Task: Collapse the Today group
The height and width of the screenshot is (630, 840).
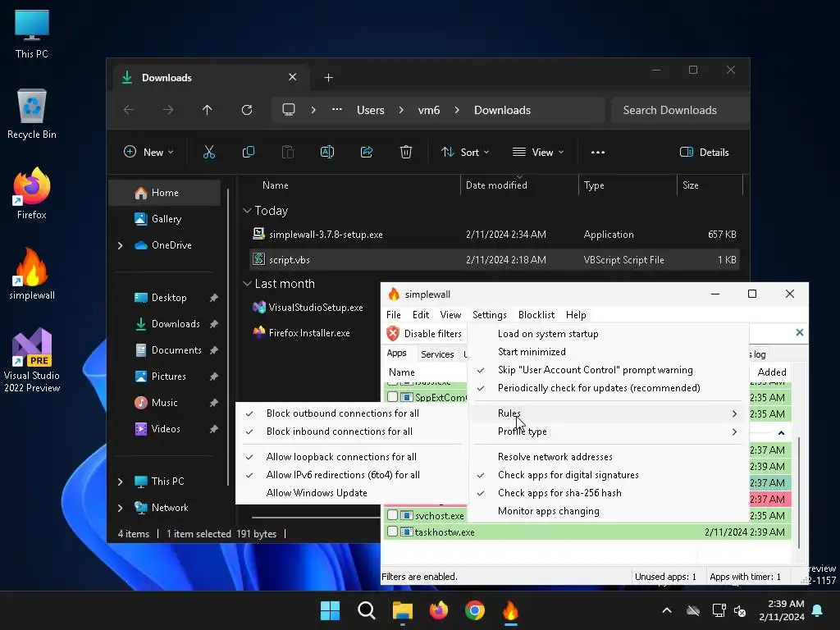Action: 247,211
